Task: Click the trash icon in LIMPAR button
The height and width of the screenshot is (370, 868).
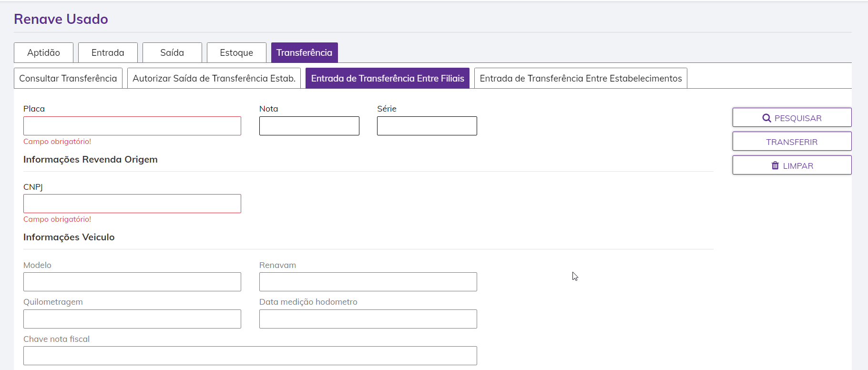Action: (x=775, y=165)
